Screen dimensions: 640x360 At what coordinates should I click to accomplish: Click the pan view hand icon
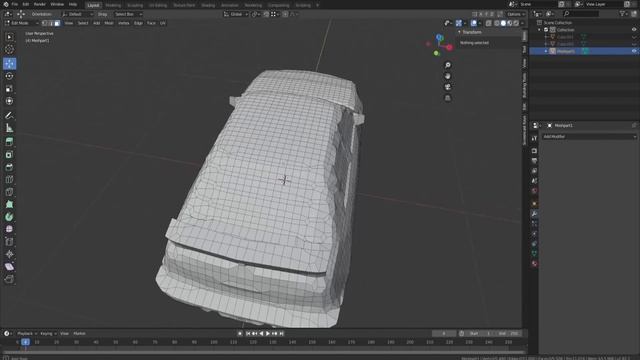(x=448, y=76)
